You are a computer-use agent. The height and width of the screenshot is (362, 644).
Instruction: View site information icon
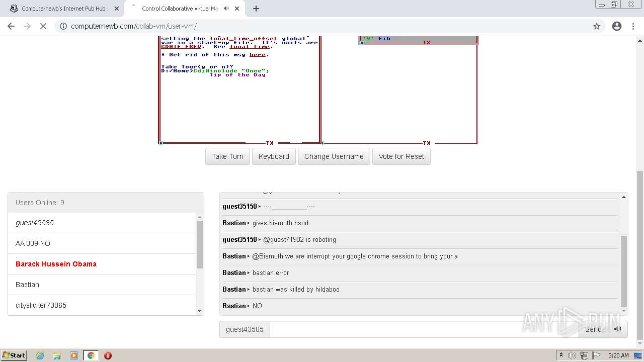[63, 26]
